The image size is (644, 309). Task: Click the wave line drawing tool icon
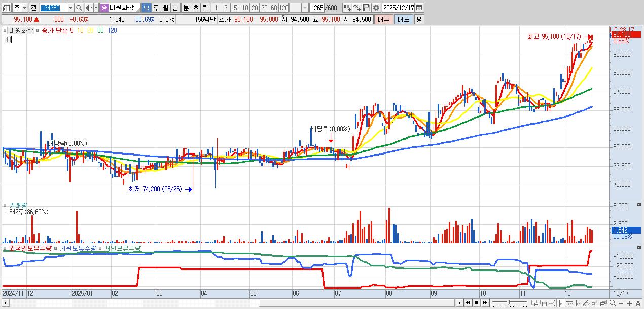(569, 303)
